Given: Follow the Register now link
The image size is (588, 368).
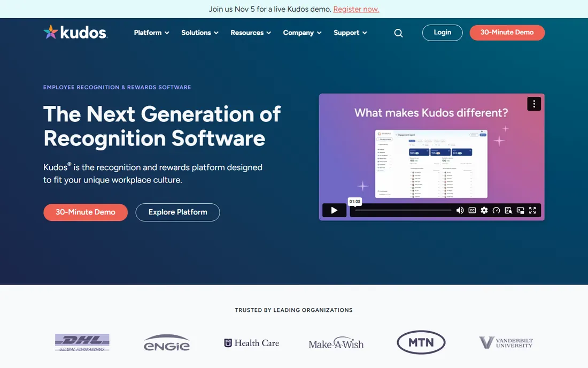Looking at the screenshot, I should click(x=356, y=9).
